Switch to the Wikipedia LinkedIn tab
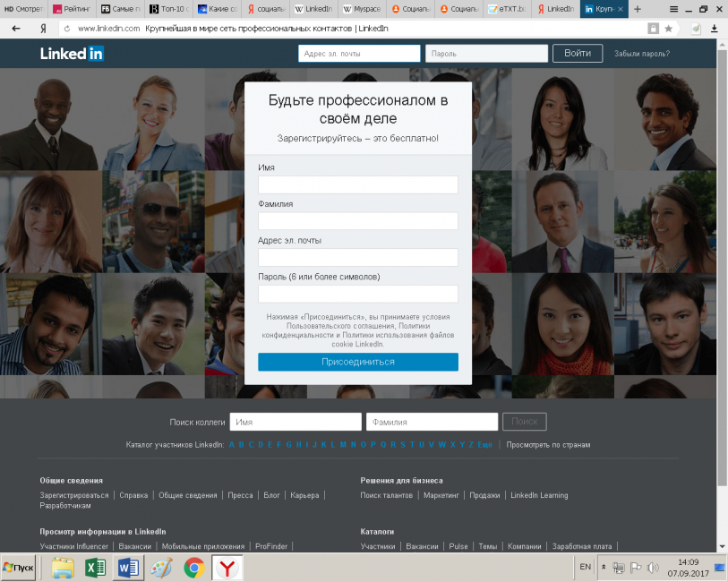The height and width of the screenshot is (582, 728). pyautogui.click(x=314, y=9)
